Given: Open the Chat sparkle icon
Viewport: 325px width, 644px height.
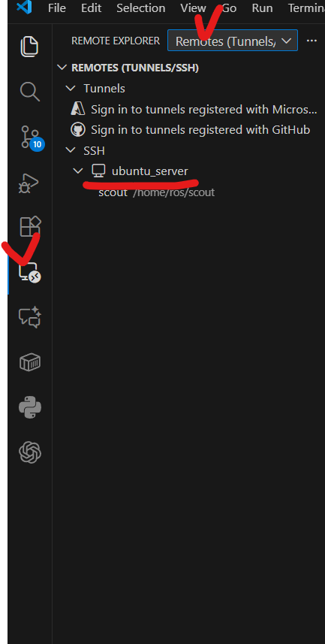Looking at the screenshot, I should pyautogui.click(x=30, y=317).
